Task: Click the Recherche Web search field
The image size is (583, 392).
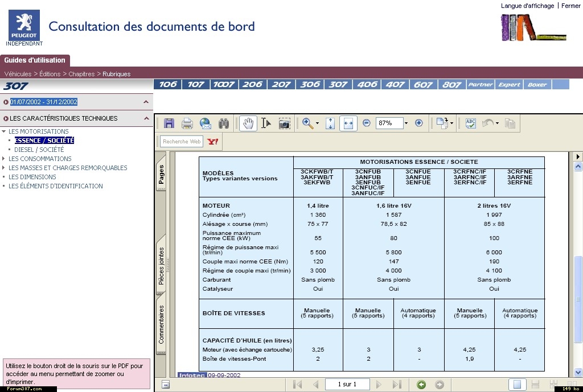Action: [182, 142]
